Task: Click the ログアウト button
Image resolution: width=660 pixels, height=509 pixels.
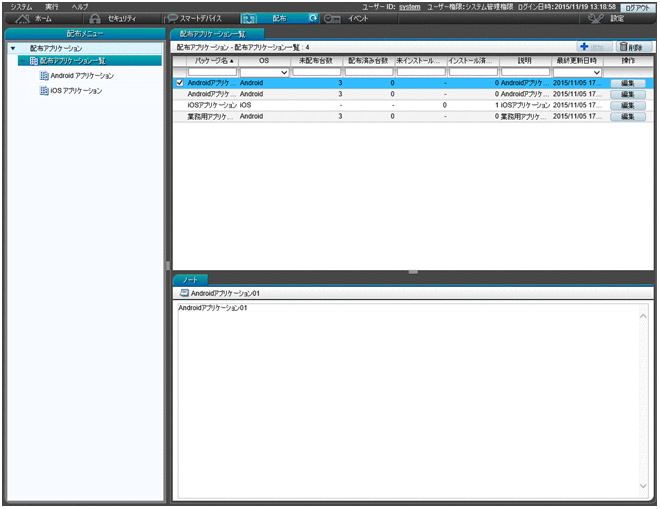Action: [x=636, y=7]
